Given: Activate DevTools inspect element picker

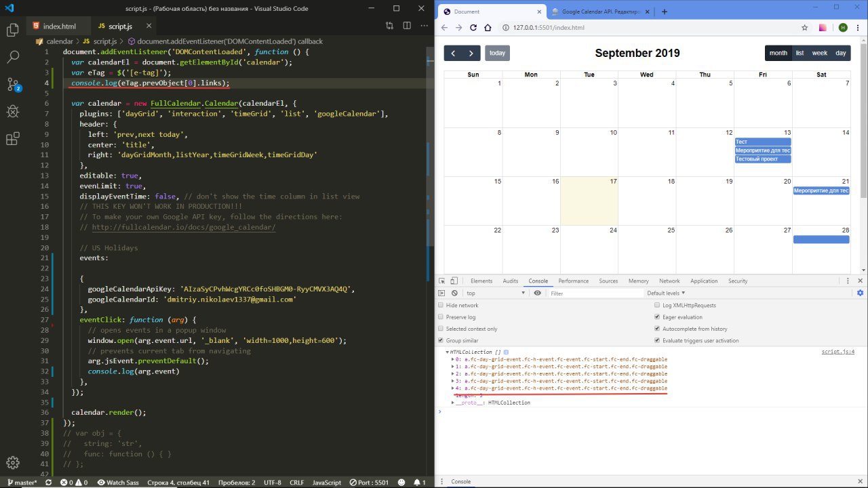Looking at the screenshot, I should pyautogui.click(x=441, y=281).
